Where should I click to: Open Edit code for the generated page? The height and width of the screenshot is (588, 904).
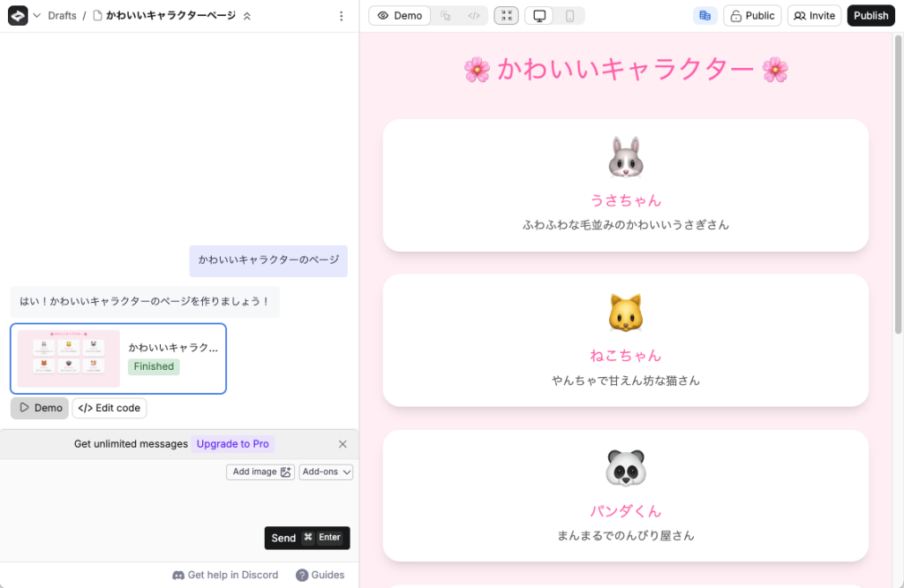click(x=109, y=408)
